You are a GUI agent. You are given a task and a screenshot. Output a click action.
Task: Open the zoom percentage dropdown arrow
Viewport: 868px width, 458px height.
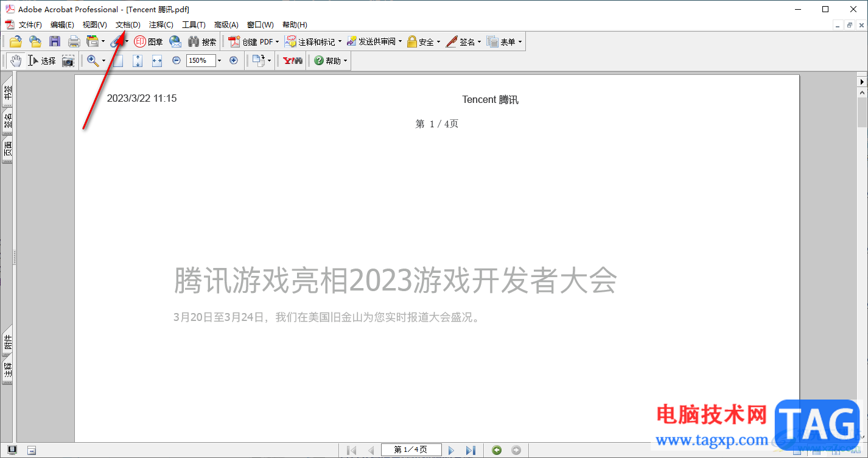219,60
